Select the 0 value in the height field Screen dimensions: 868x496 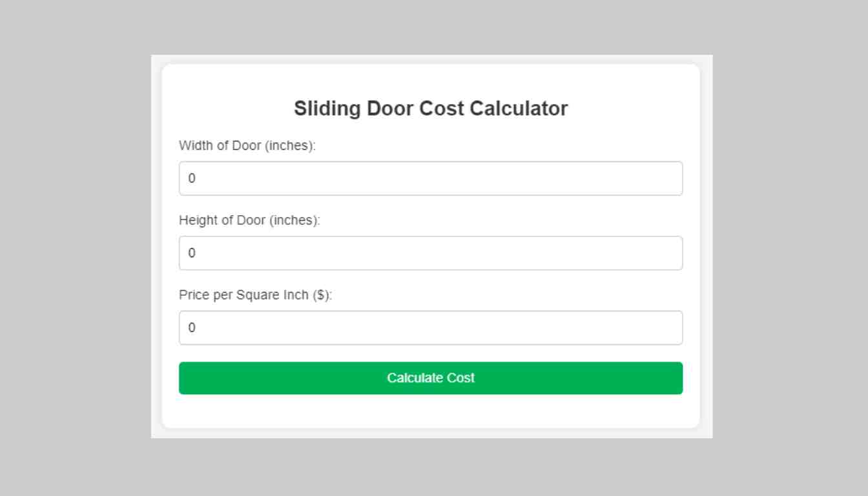[191, 253]
